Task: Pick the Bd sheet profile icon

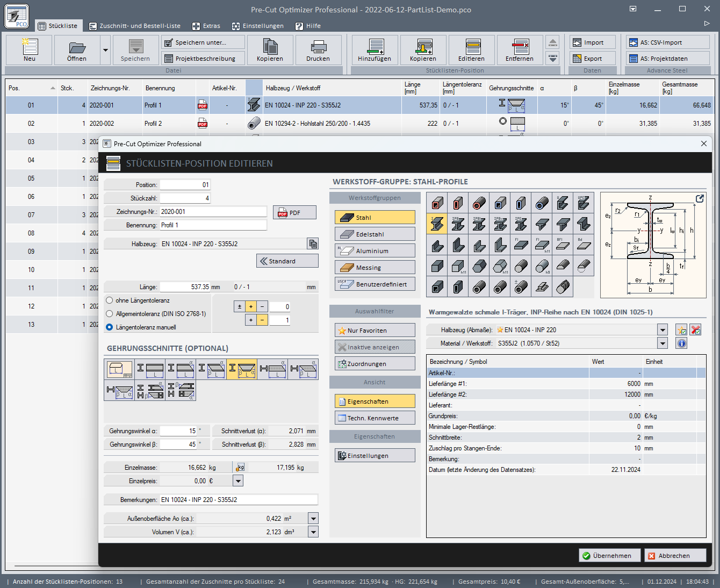Action: [584, 245]
